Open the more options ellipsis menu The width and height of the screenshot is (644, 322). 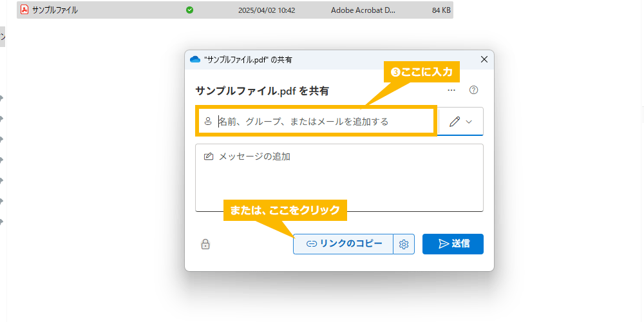point(451,90)
